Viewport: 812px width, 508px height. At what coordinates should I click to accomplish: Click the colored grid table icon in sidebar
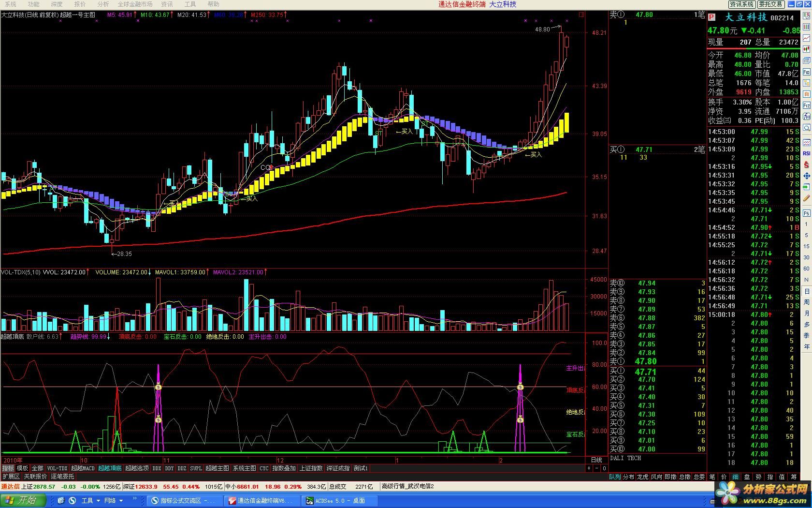tap(807, 27)
